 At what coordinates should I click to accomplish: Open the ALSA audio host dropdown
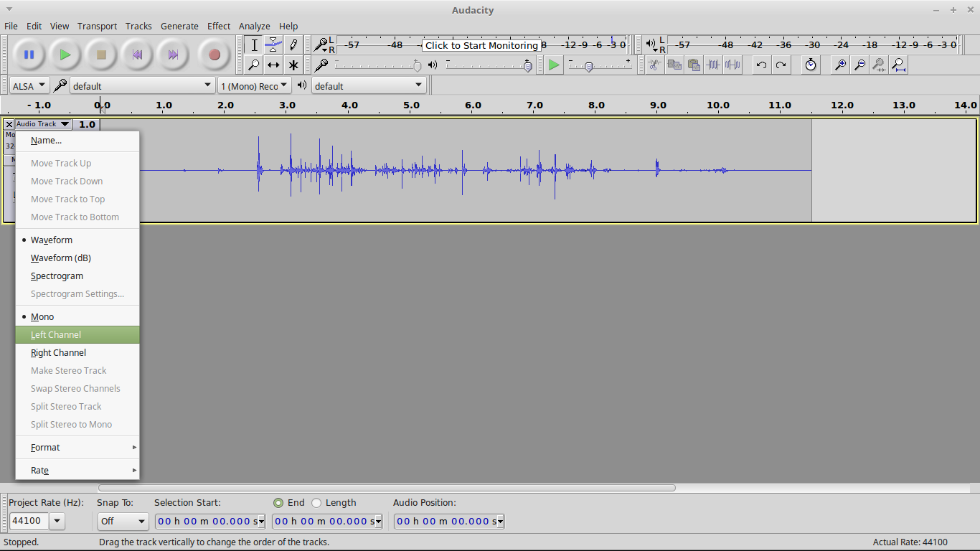29,85
